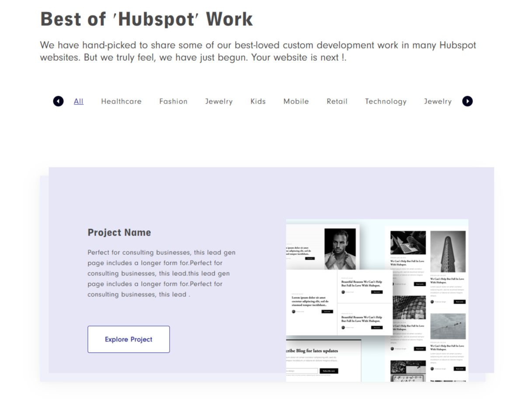Click the Project Name heading
The image size is (532, 399).
click(119, 232)
